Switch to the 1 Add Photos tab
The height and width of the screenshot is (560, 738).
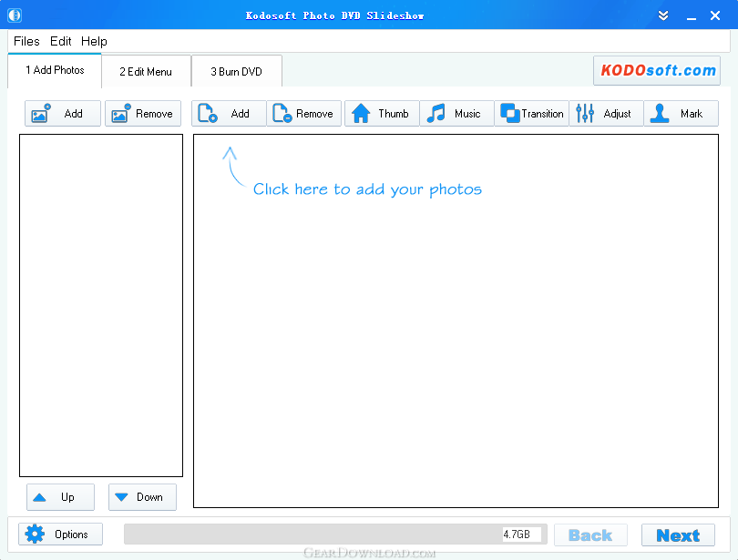click(55, 70)
